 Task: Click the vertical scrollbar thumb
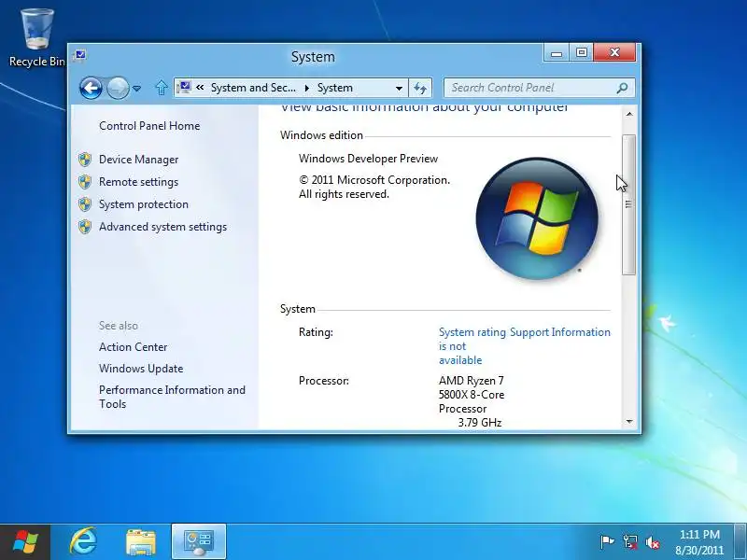pos(628,204)
